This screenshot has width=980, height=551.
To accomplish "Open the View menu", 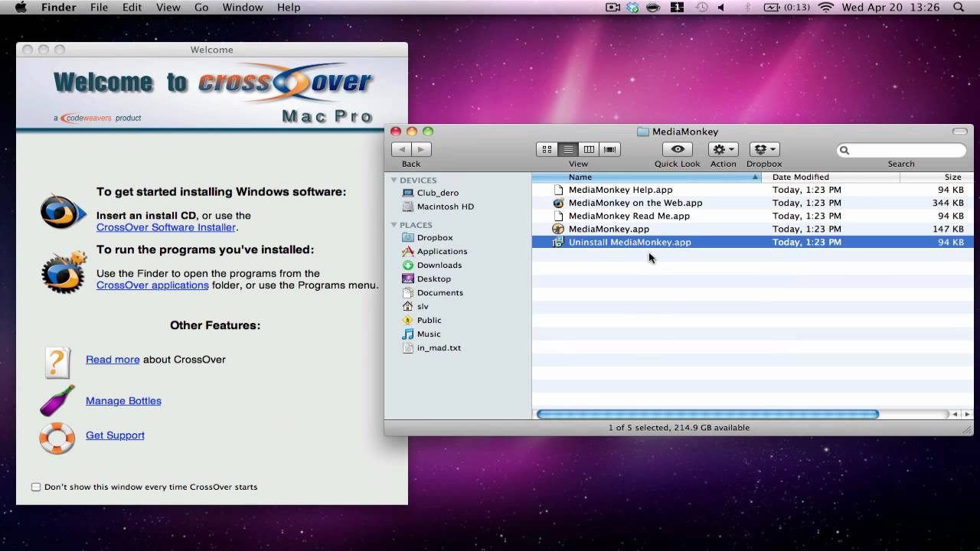I will point(168,7).
